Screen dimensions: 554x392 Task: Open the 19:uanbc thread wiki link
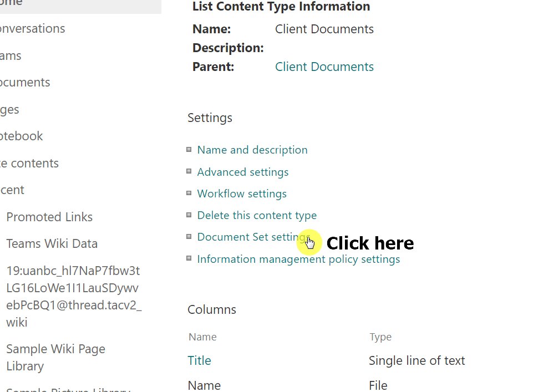[74, 296]
